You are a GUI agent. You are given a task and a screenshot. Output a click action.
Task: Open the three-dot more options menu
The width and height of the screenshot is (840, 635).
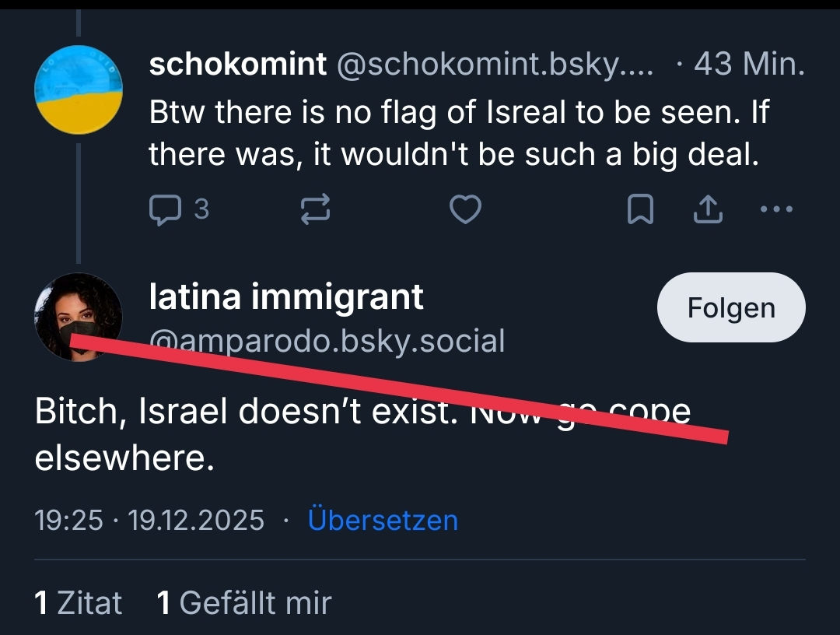(x=775, y=209)
